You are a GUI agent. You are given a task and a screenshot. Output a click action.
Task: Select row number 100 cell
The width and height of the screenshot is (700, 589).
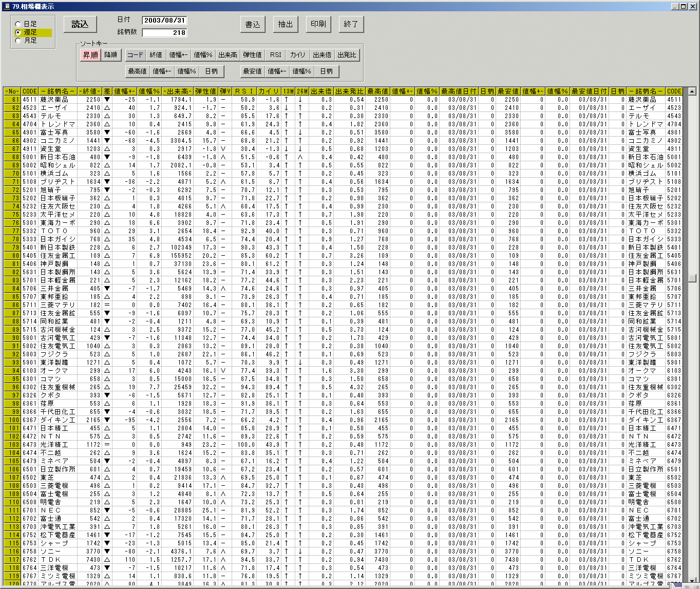click(12, 420)
